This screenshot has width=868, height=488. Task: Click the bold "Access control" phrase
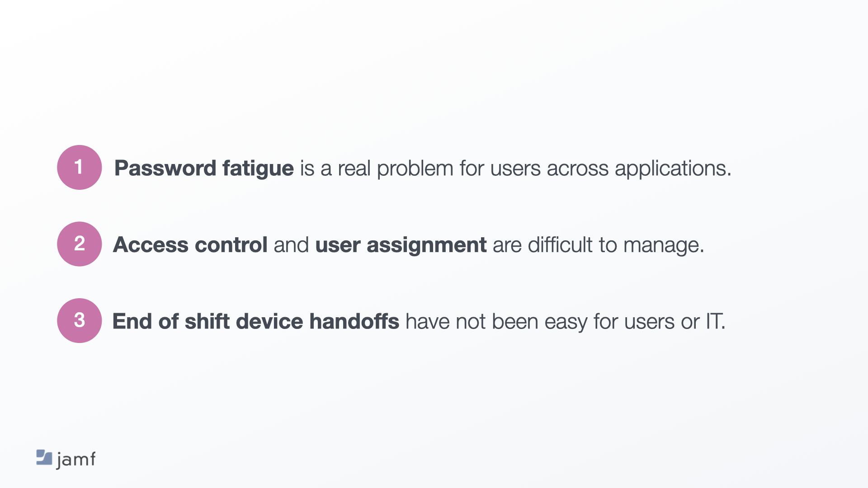(x=190, y=245)
